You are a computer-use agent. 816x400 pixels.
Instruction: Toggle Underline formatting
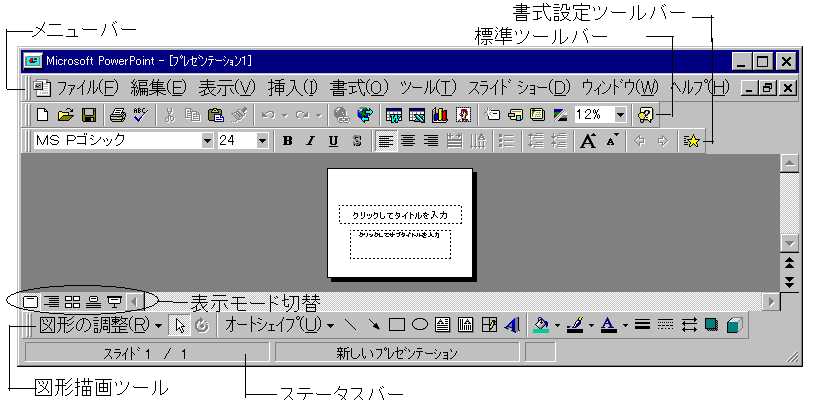pos(334,141)
